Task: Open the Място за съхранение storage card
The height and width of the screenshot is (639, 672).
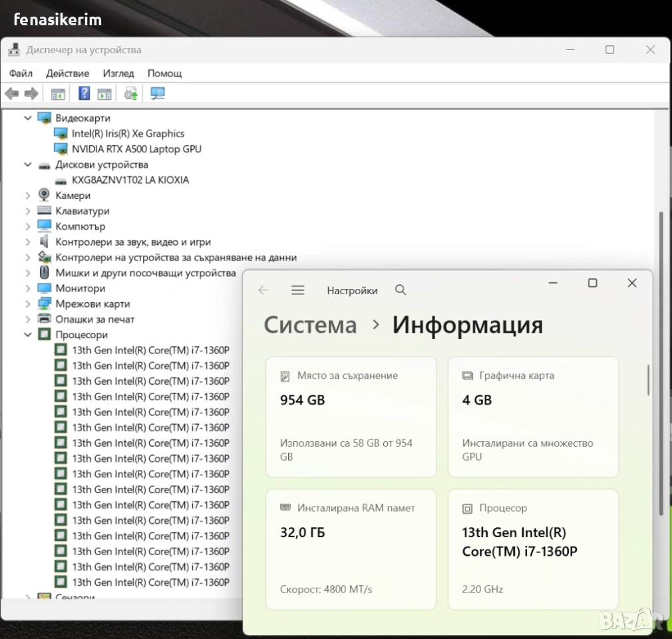Action: pyautogui.click(x=351, y=416)
